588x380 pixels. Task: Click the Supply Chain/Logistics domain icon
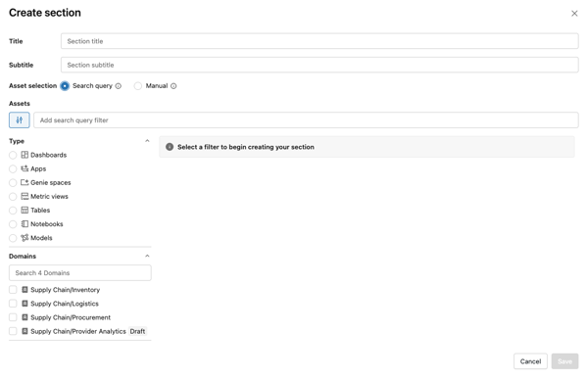pos(24,304)
